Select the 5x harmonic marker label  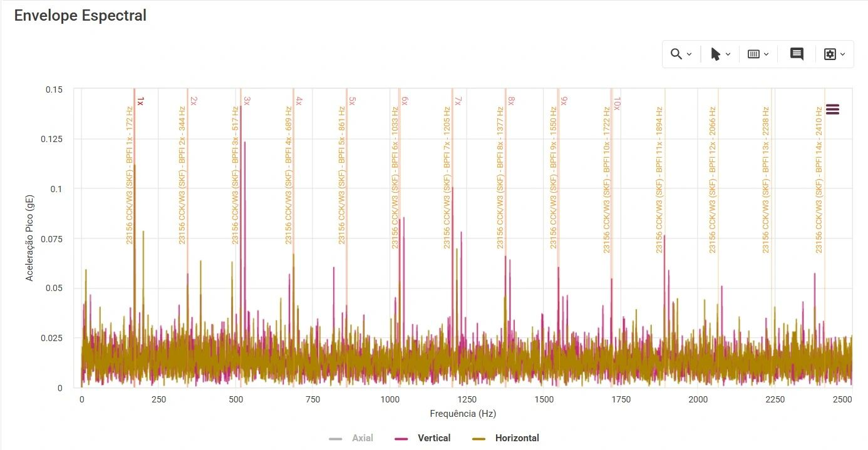tap(353, 101)
